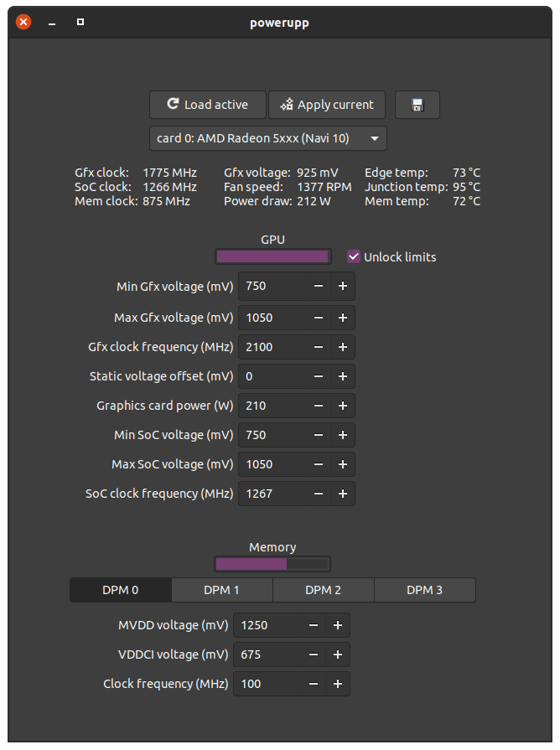Decrease Max SoC voltage with minus
Screen dimensions: 560x750
[x=319, y=464]
